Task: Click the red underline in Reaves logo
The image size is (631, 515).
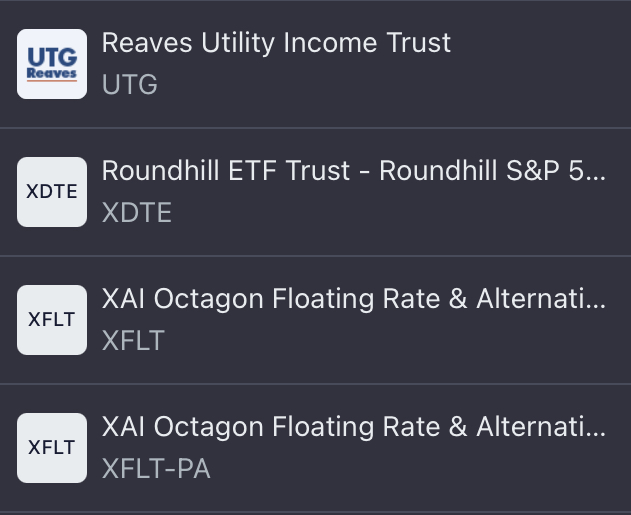Action: (x=52, y=81)
